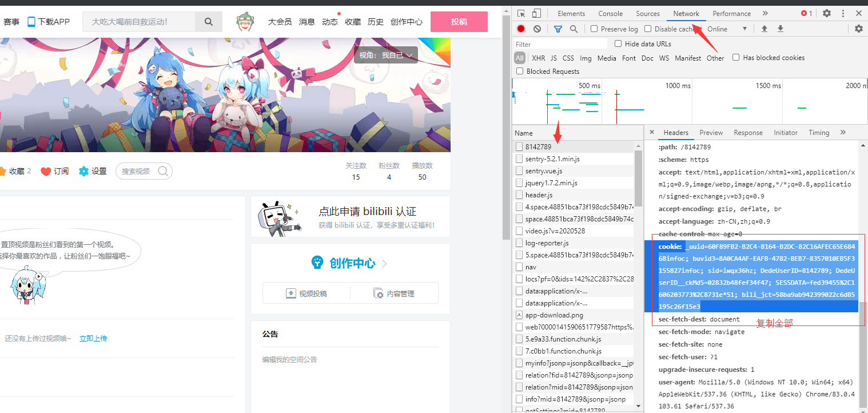The image size is (868, 413).
Task: Open the network search magnifier icon
Action: tap(574, 29)
